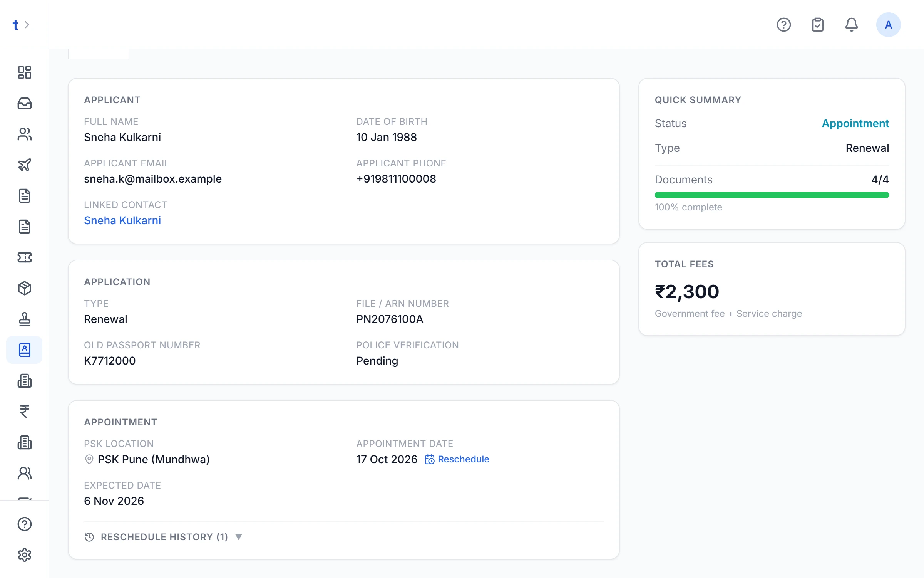Click the Pending police verification value
This screenshot has height=578, width=924.
pyautogui.click(x=377, y=361)
